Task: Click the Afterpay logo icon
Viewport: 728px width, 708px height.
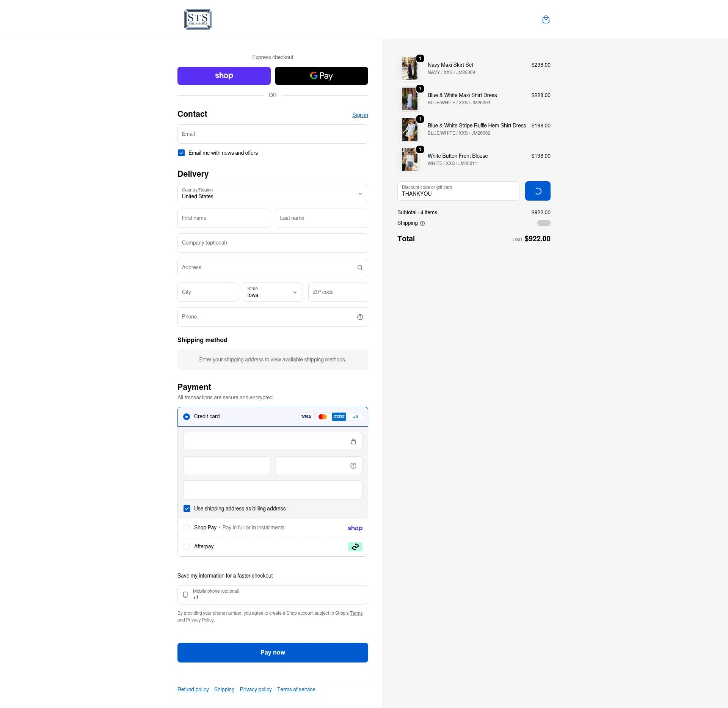Action: pos(355,547)
